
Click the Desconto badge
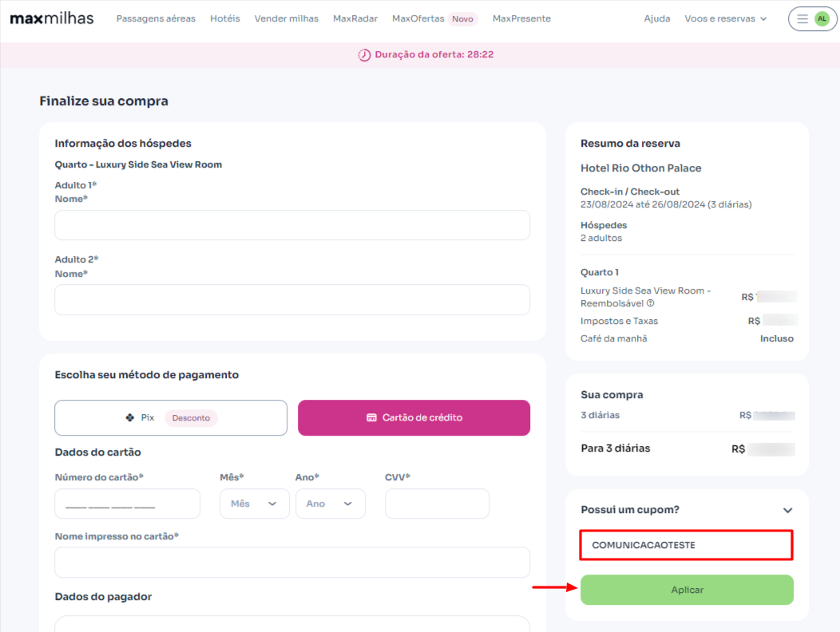click(x=192, y=418)
